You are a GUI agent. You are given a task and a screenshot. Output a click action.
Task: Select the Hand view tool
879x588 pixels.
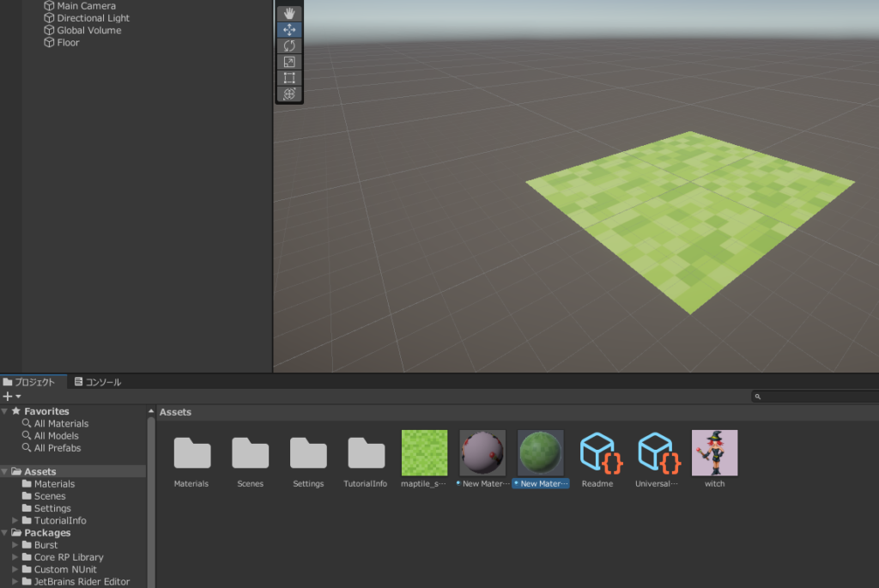coord(289,14)
